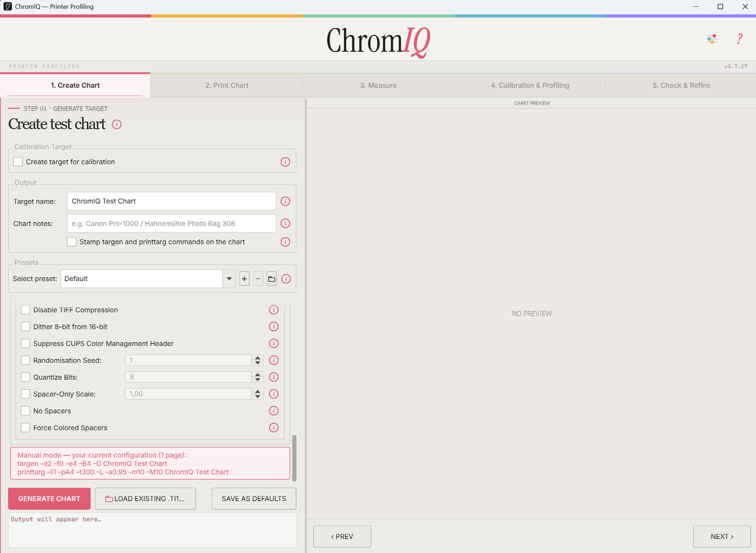Click the Spacer-Only Scale stepper arrows
The width and height of the screenshot is (756, 553).
click(258, 394)
